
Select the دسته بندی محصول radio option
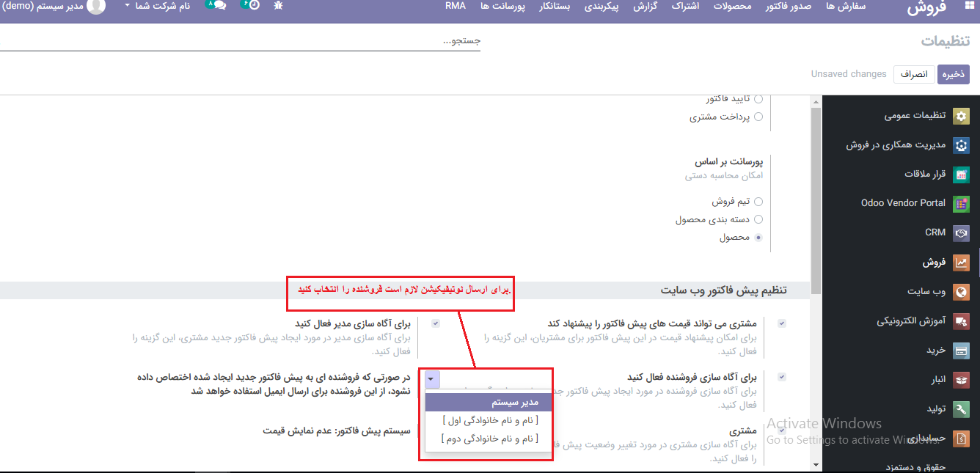758,219
